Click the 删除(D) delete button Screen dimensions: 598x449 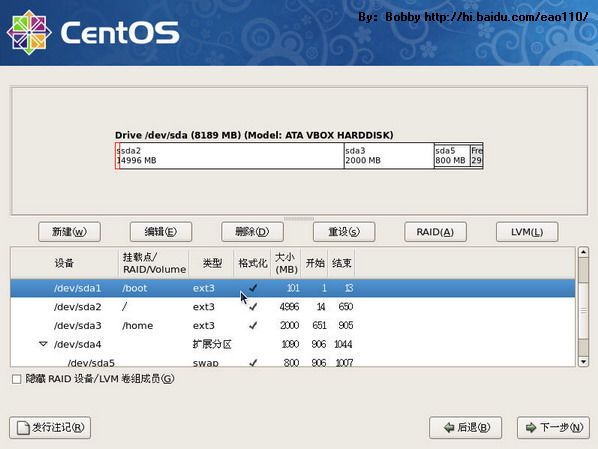point(252,232)
